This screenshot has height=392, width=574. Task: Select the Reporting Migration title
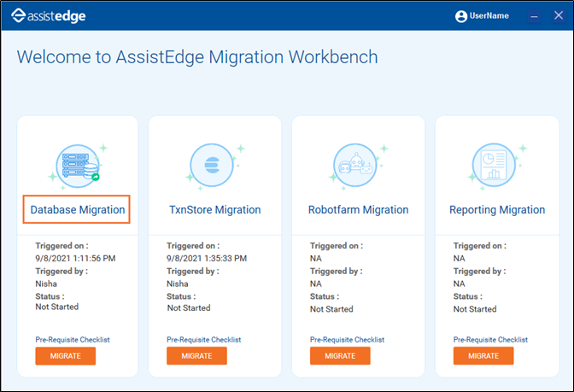point(497,210)
